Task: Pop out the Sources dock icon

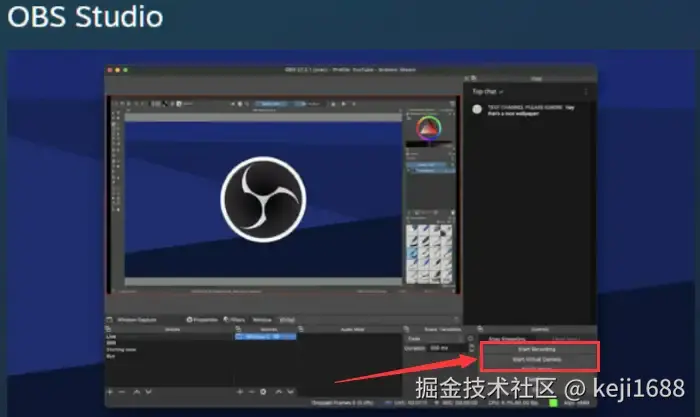Action: (238, 329)
